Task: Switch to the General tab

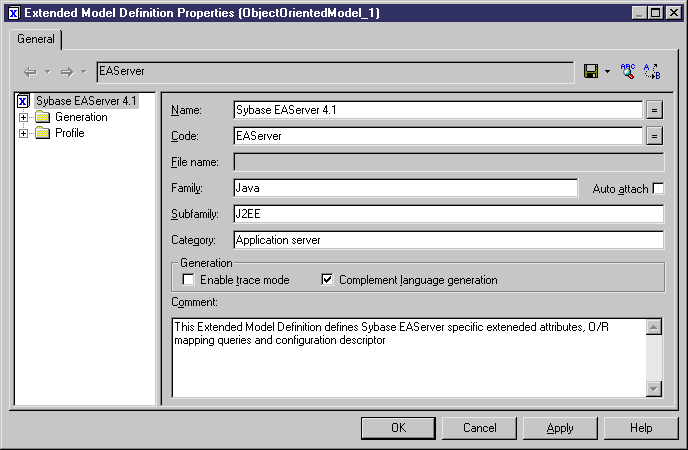Action: click(36, 39)
